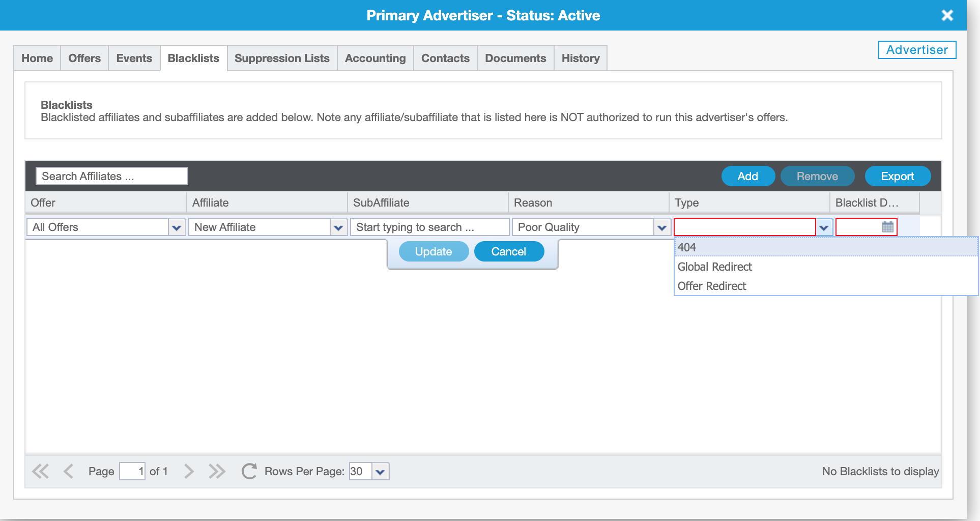Show the History tab
Image resolution: width=980 pixels, height=521 pixels.
(x=581, y=59)
